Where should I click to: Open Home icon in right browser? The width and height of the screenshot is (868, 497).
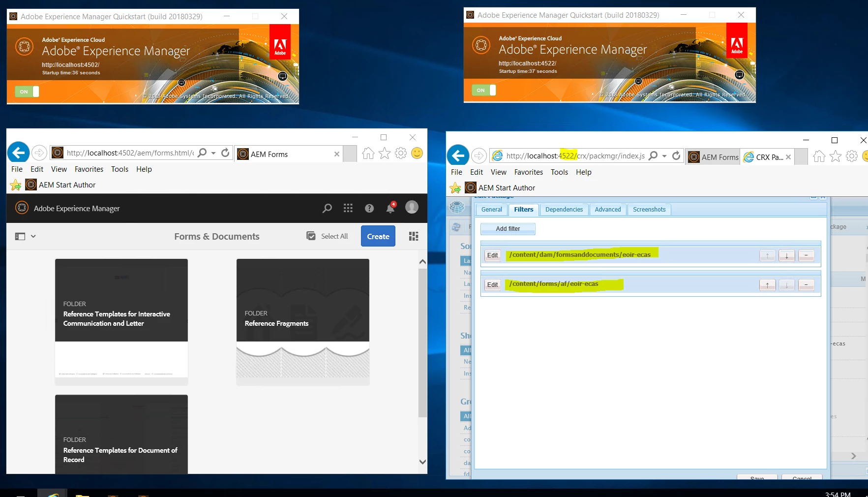tap(819, 156)
